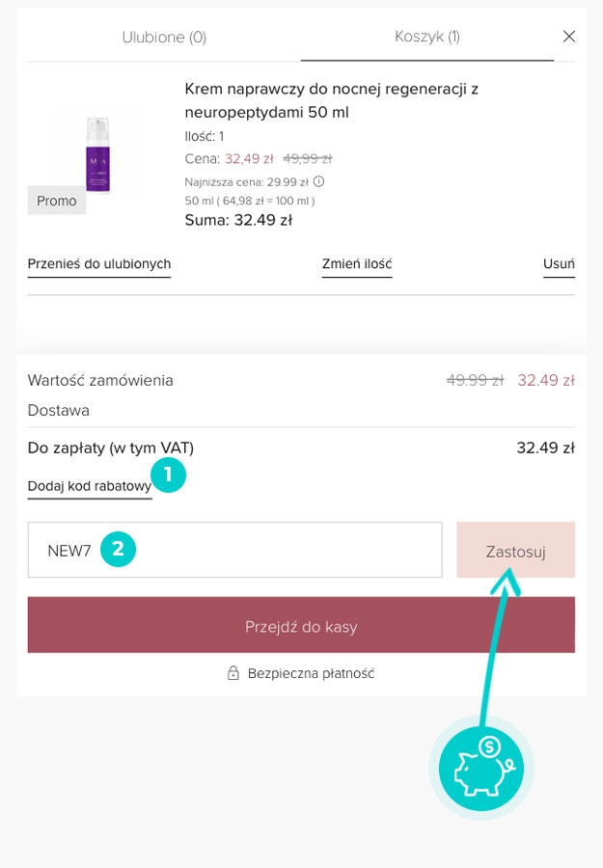603x868 pixels.
Task: Click the teal step 1 badge
Action: click(168, 475)
